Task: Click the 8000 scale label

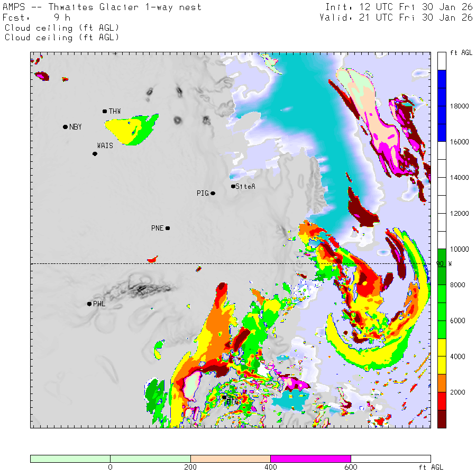Action: tap(457, 285)
